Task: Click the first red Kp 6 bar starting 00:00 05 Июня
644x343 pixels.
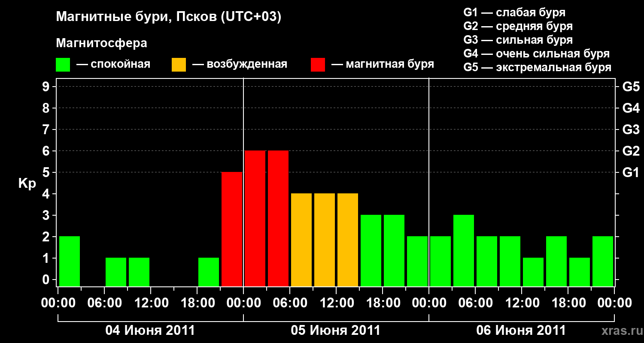Action: pos(255,219)
